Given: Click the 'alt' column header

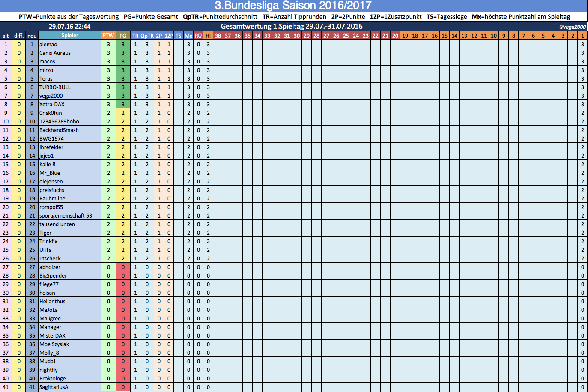Looking at the screenshot, I should (x=6, y=36).
